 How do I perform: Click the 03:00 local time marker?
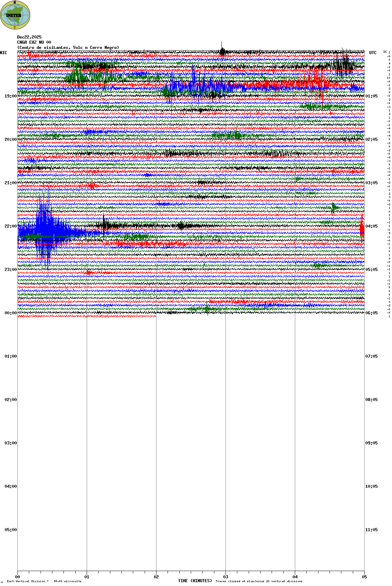pyautogui.click(x=10, y=443)
